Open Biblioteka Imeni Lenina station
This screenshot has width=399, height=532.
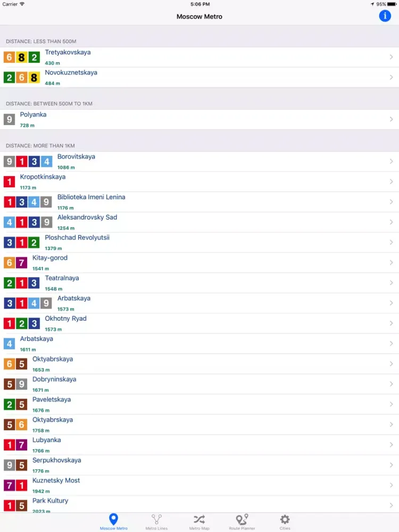pos(199,202)
